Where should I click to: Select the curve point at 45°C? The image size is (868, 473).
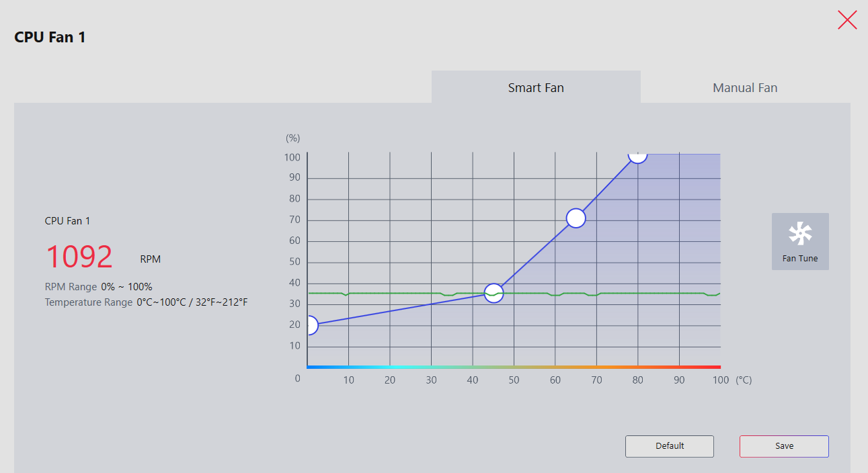(494, 293)
